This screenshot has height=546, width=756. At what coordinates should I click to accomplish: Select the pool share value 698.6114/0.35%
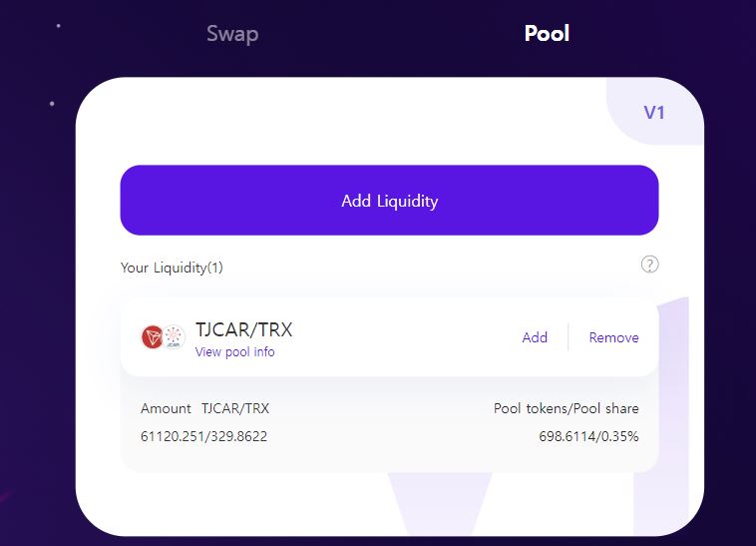588,436
